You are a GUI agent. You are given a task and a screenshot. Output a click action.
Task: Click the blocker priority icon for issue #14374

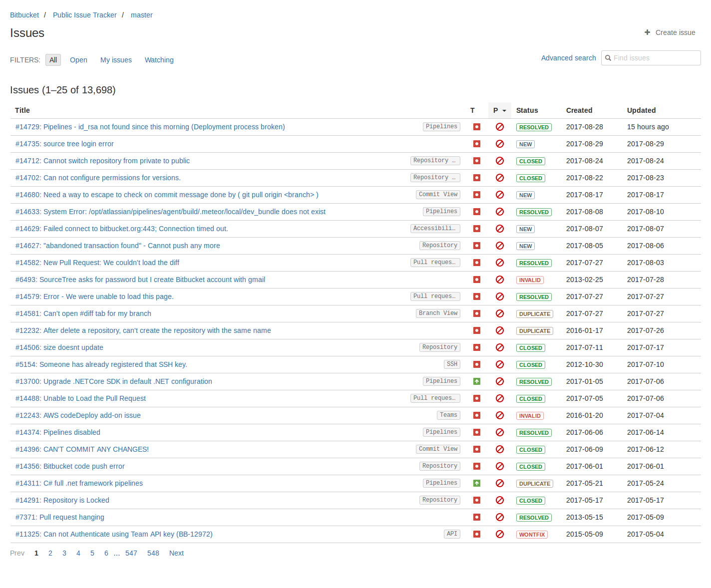coord(500,432)
